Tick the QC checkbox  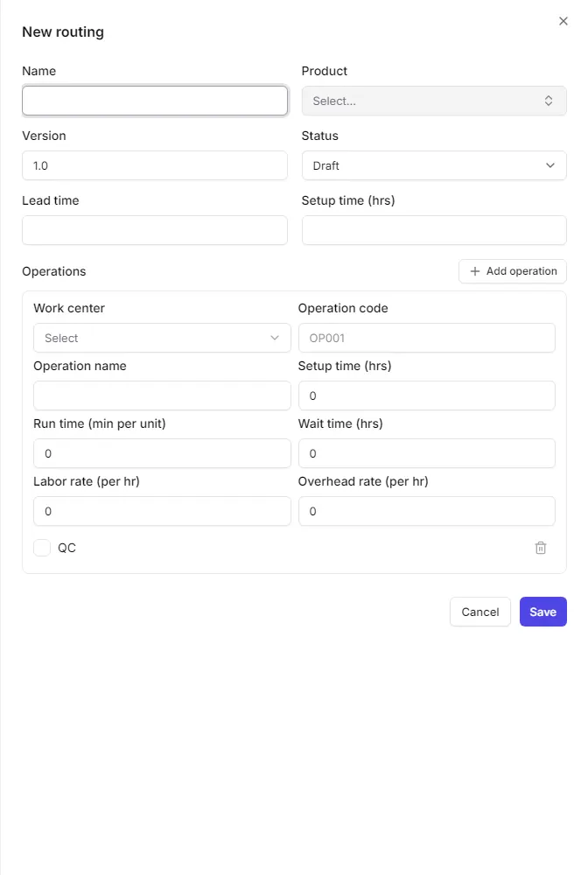(42, 548)
